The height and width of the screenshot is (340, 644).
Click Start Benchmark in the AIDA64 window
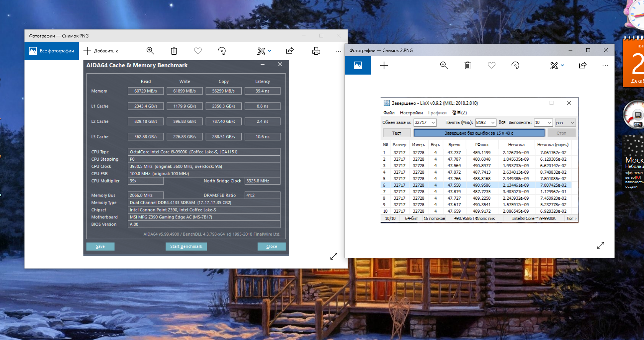(186, 246)
